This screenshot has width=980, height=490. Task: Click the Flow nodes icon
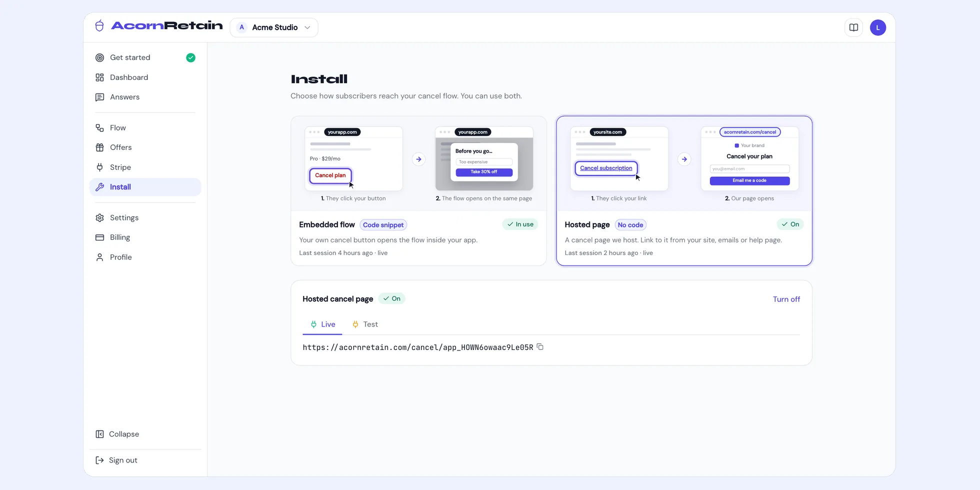pyautogui.click(x=99, y=128)
